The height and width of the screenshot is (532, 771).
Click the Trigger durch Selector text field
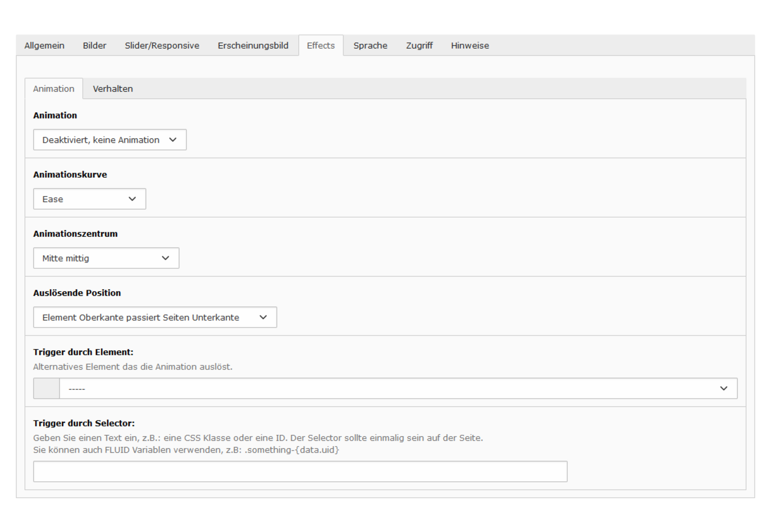point(300,471)
